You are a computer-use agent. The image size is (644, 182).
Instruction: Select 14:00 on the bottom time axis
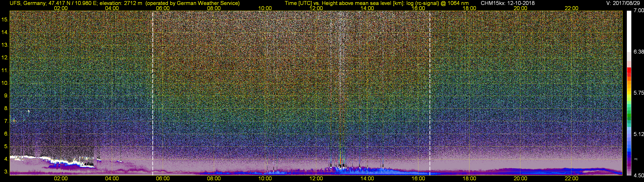[x=367, y=179]
